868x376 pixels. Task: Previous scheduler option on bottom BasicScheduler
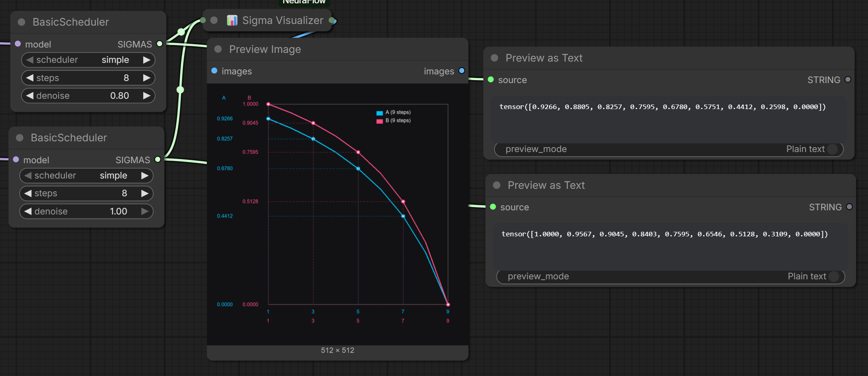tap(28, 176)
